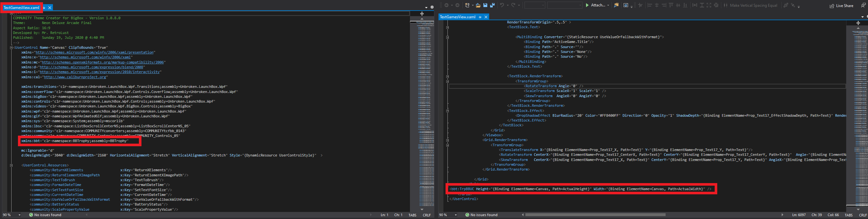Open the openxmlformats markup-compatibility link
Screen dimensions: 868x219
coord(103,62)
